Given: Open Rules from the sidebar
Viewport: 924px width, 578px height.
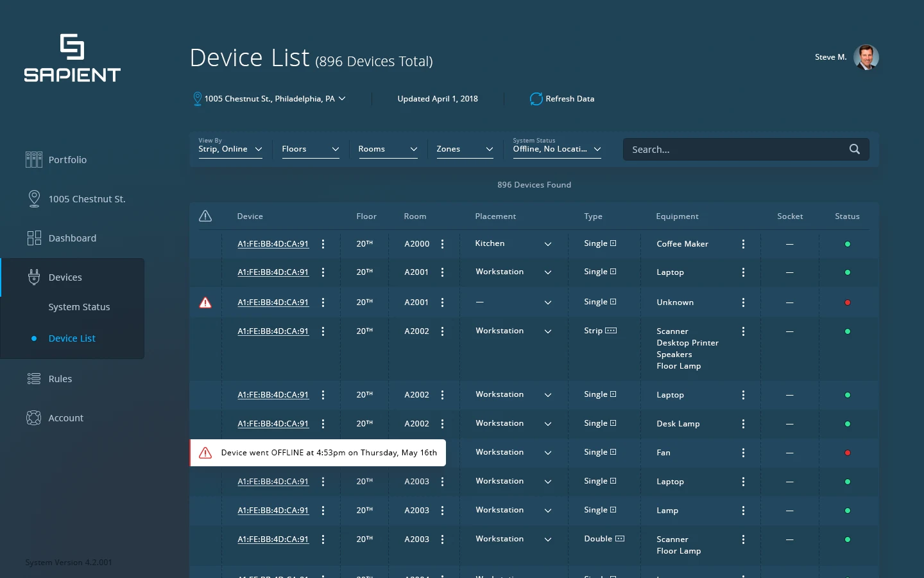Looking at the screenshot, I should tap(49, 378).
